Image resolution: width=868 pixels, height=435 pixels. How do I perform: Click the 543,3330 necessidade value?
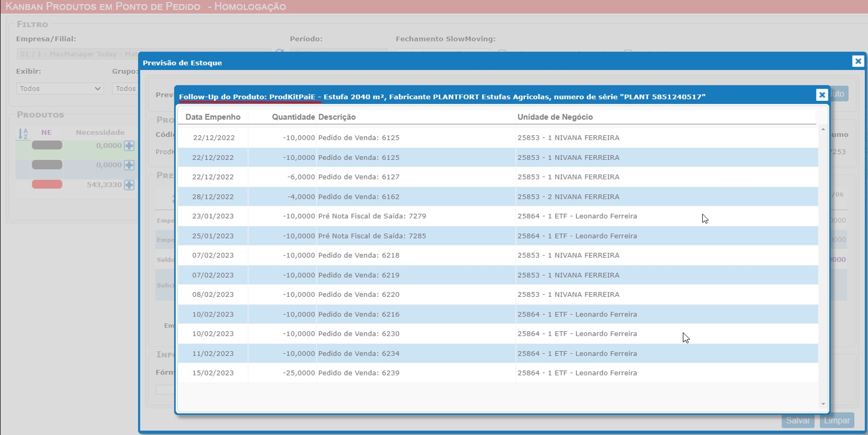(x=104, y=185)
